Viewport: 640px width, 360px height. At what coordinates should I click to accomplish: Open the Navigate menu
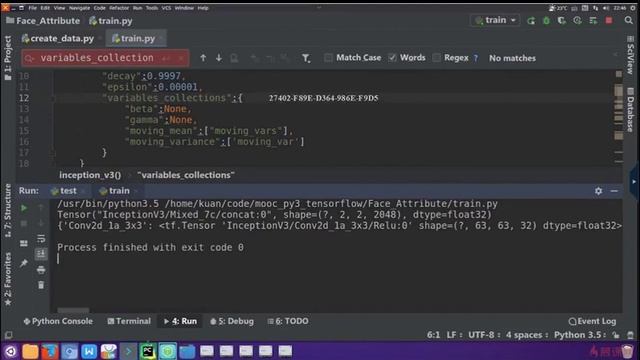(79, 8)
